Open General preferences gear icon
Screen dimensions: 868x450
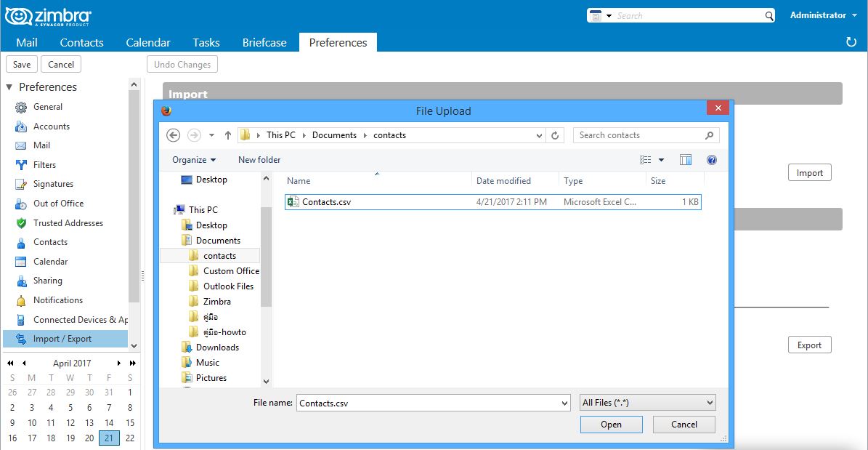coord(21,107)
